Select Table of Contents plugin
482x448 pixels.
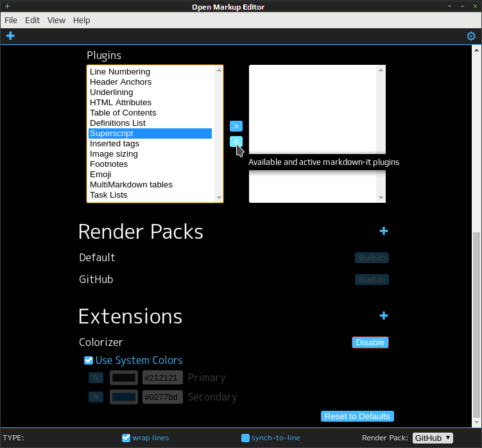(x=150, y=113)
